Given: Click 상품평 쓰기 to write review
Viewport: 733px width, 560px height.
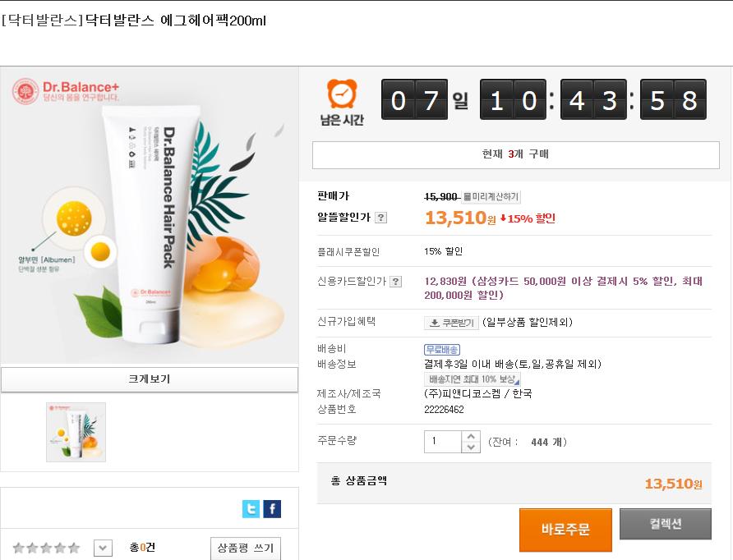Looking at the screenshot, I should point(245,548).
